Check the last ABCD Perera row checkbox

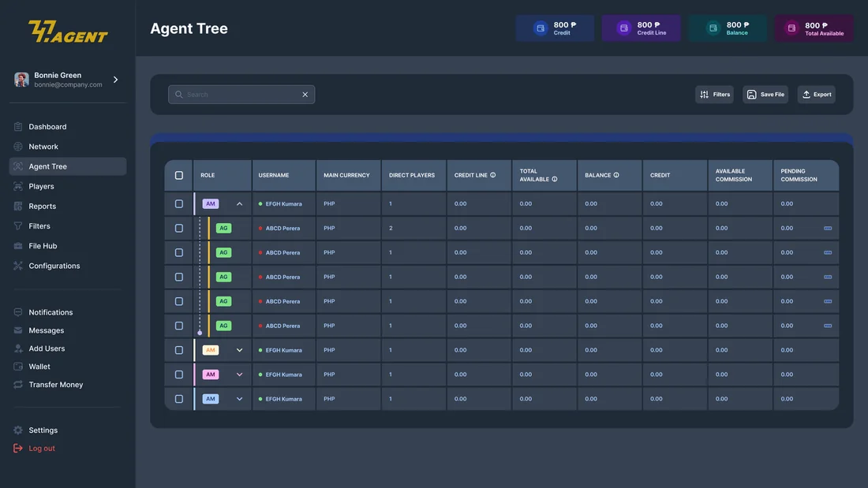[179, 326]
